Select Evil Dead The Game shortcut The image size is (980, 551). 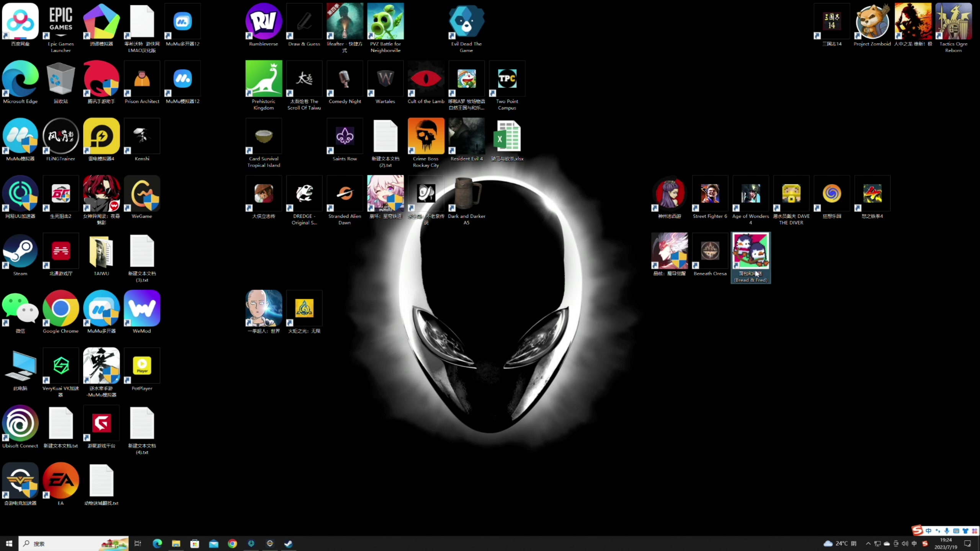point(467,28)
